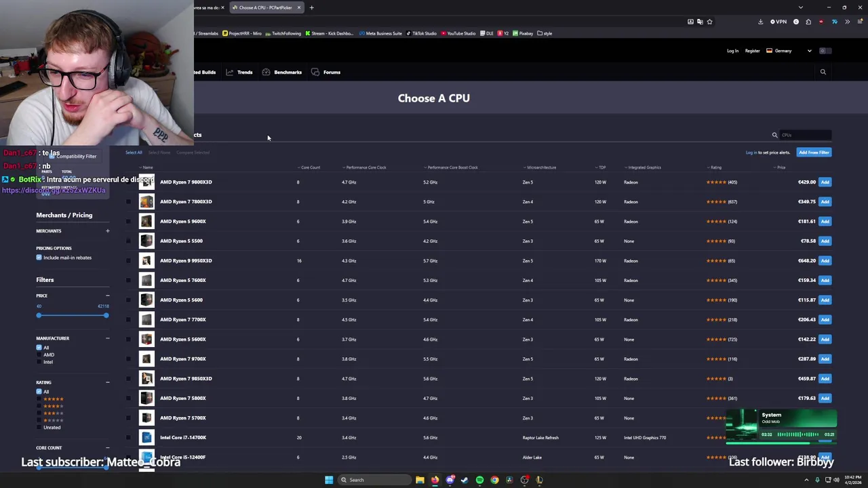Click in the CPUs search input field
Viewport: 868px width, 488px height.
click(x=805, y=135)
